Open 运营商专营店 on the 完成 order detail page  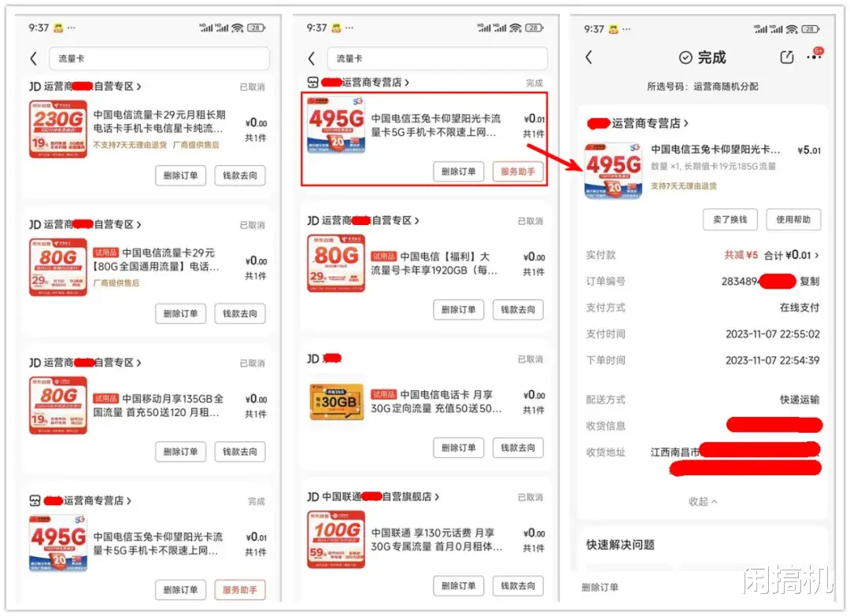click(638, 124)
